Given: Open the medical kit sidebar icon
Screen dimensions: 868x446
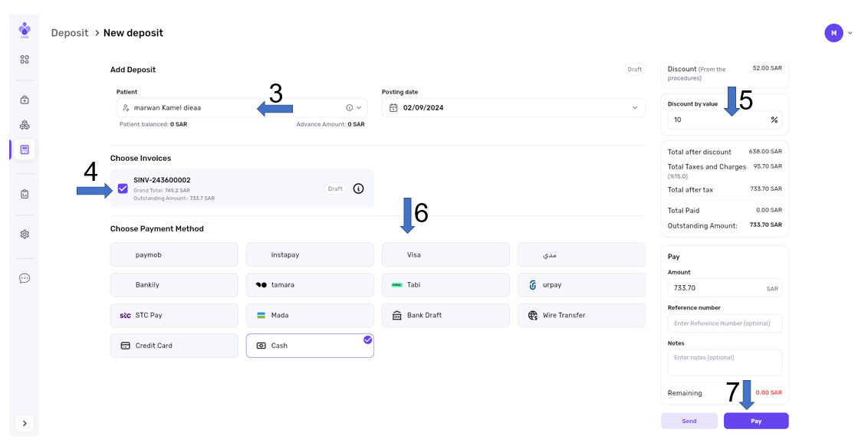Looking at the screenshot, I should coord(25,100).
